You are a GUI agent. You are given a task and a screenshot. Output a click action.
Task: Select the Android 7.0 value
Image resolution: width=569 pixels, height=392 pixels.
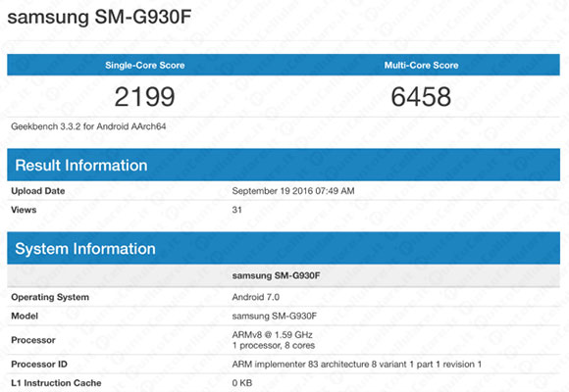point(256,297)
